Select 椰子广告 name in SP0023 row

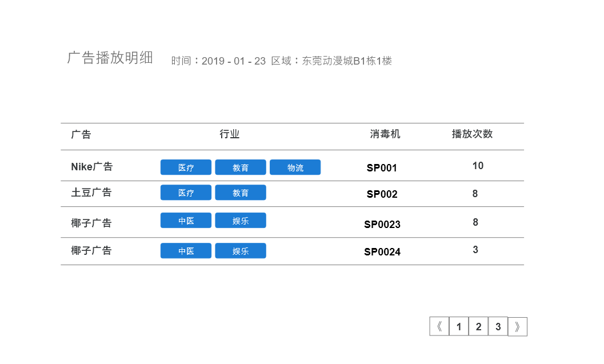(x=91, y=223)
